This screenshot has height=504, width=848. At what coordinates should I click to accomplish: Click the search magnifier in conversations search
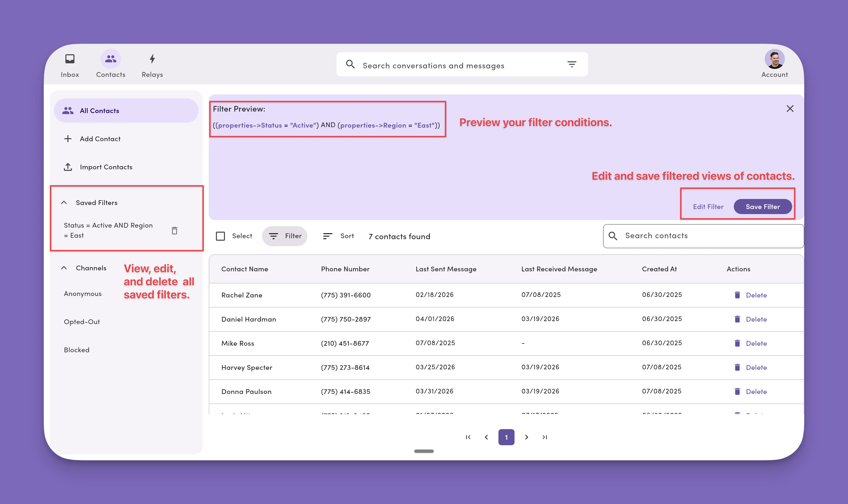pos(350,64)
